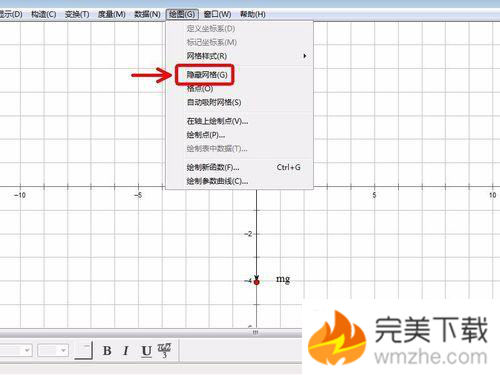Click the greyed 绘制表中数据(T)... entry

point(217,149)
